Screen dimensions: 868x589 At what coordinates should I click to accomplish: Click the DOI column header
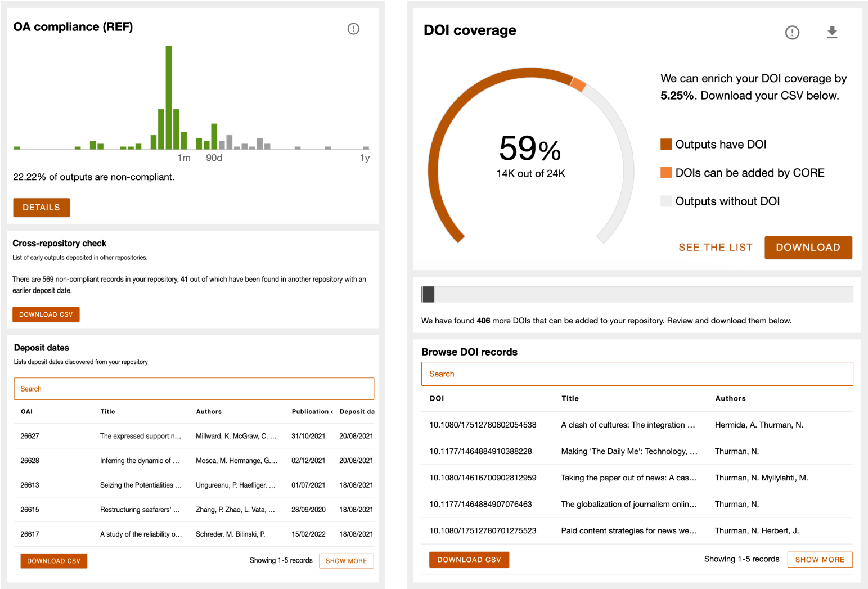(x=437, y=398)
